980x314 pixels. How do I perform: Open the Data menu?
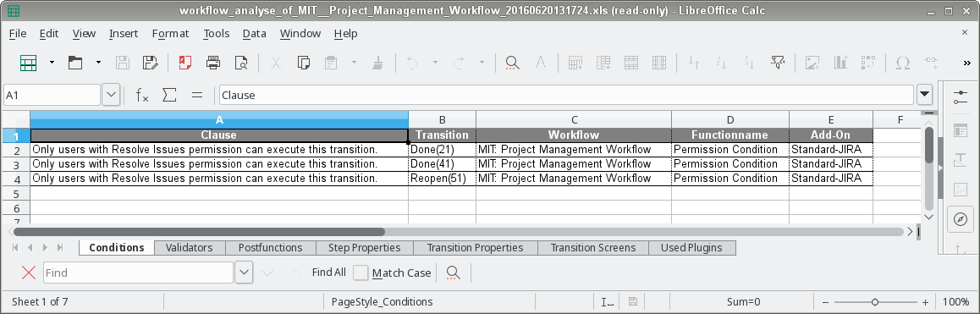tap(255, 34)
